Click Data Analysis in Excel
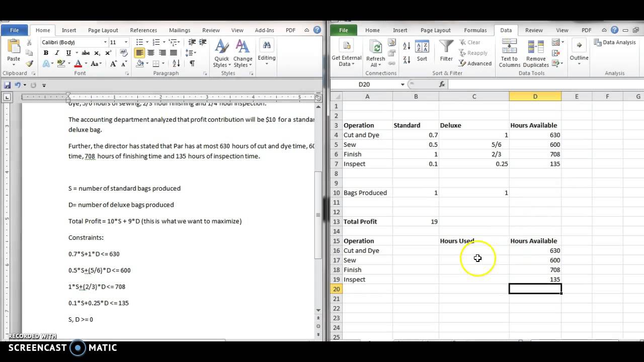Screen dimensions: 644x362 (615, 42)
